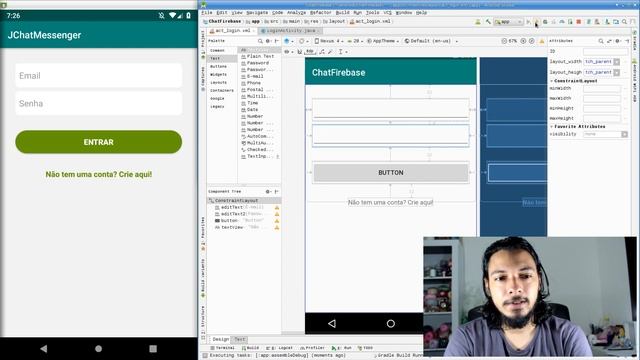Switch to the Text tab at bottom
Screen dimensions: 640x360
point(240,339)
